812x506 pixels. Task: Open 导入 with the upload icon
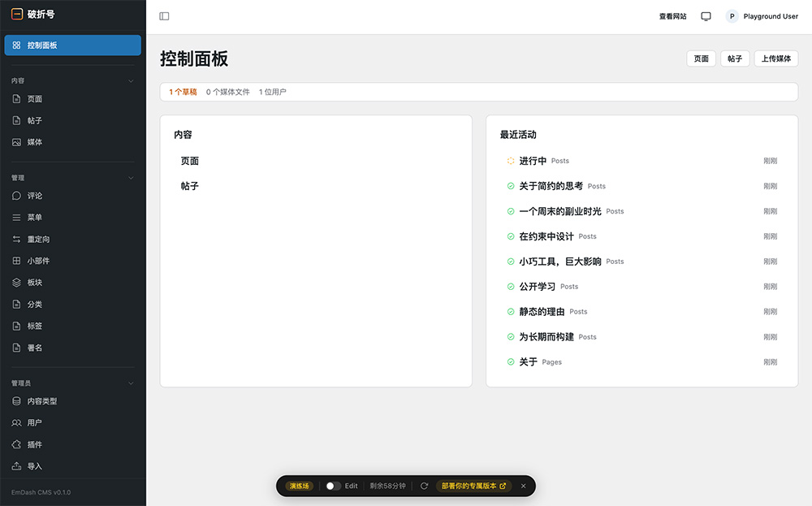click(x=16, y=465)
